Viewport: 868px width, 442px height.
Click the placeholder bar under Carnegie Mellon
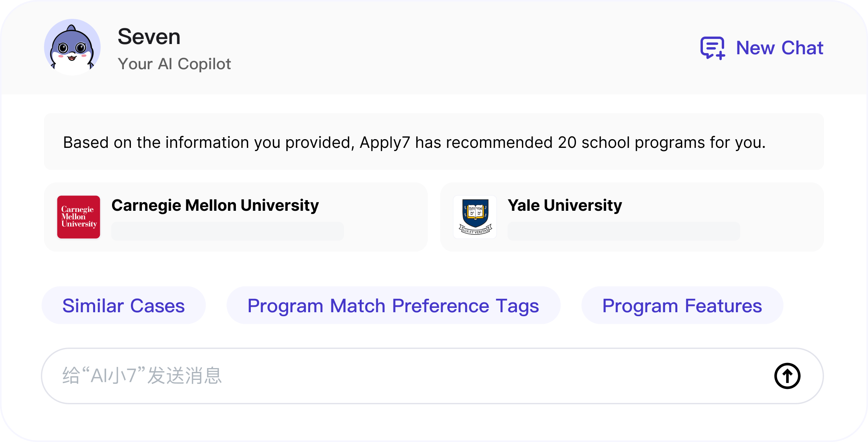pyautogui.click(x=228, y=231)
